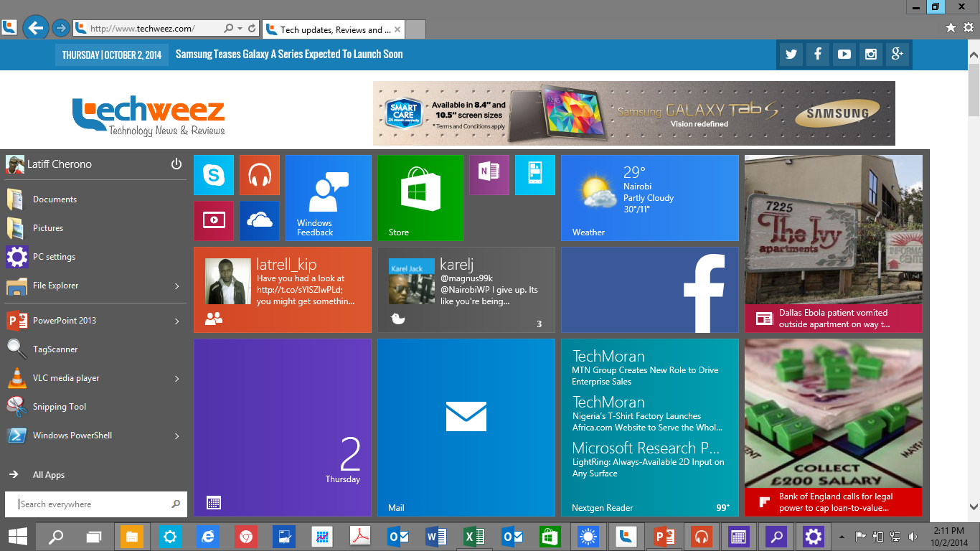Open Internet Explorer taskbar icon

point(208,536)
